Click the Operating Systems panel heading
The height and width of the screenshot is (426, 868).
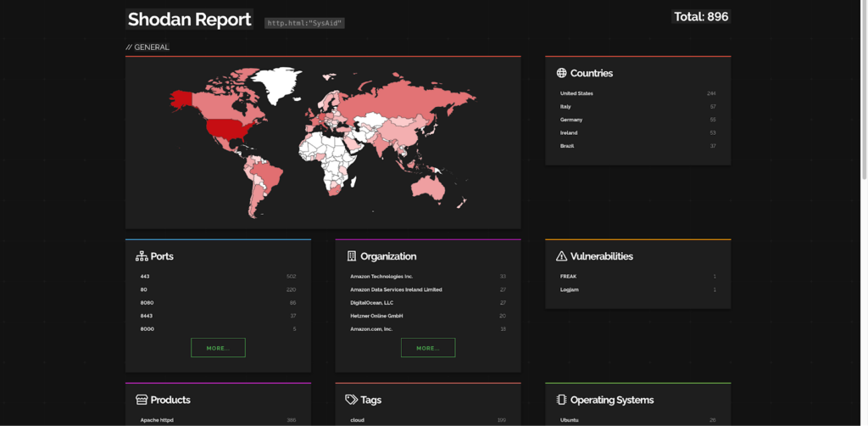(x=612, y=400)
